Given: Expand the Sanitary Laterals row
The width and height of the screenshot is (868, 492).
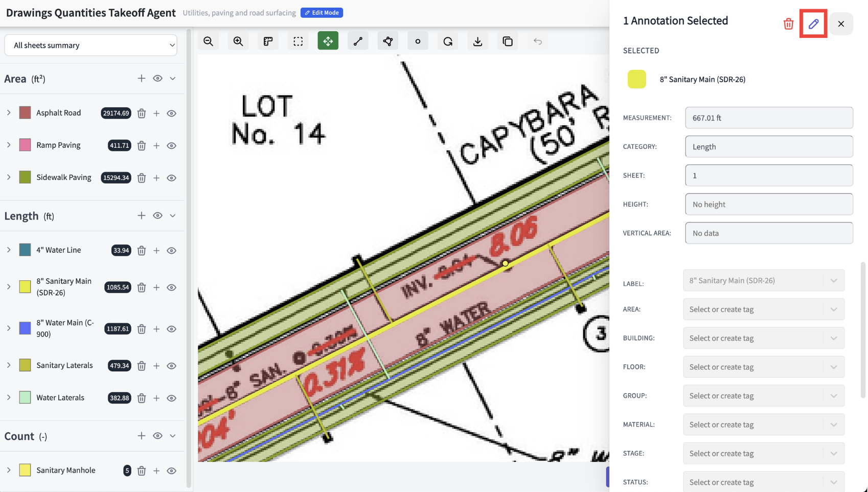Looking at the screenshot, I should click(x=9, y=365).
